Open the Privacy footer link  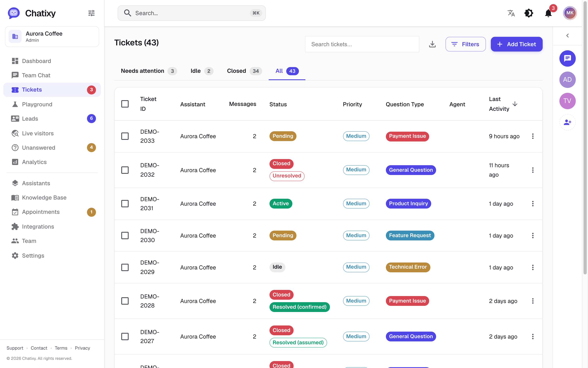coord(82,348)
